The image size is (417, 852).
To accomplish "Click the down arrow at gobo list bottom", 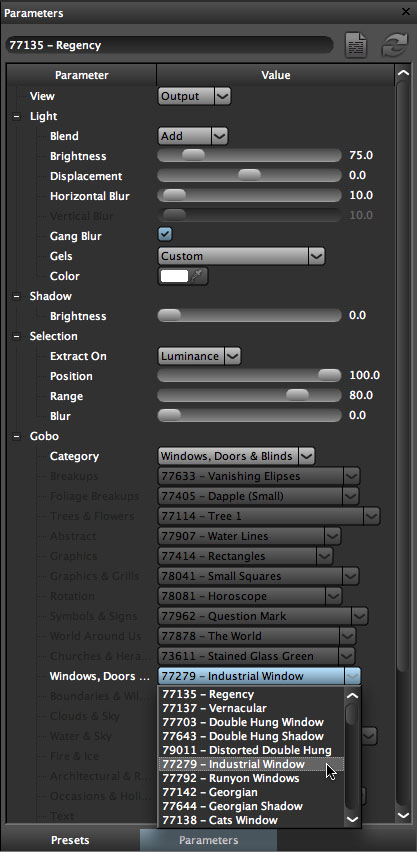I will click(352, 819).
